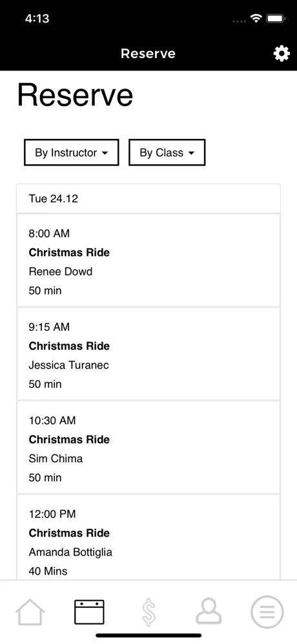
Task: Tap the battery indicator icon
Action: pyautogui.click(x=276, y=19)
